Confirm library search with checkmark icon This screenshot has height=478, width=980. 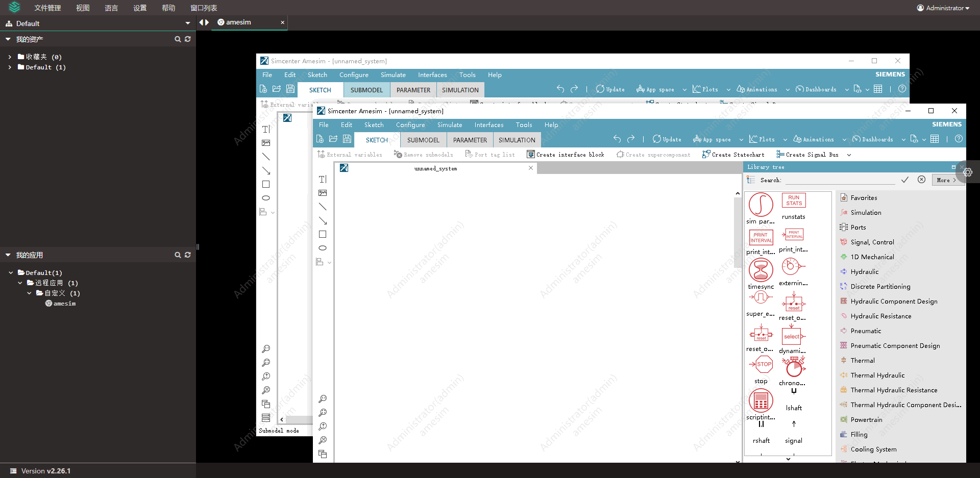905,180
